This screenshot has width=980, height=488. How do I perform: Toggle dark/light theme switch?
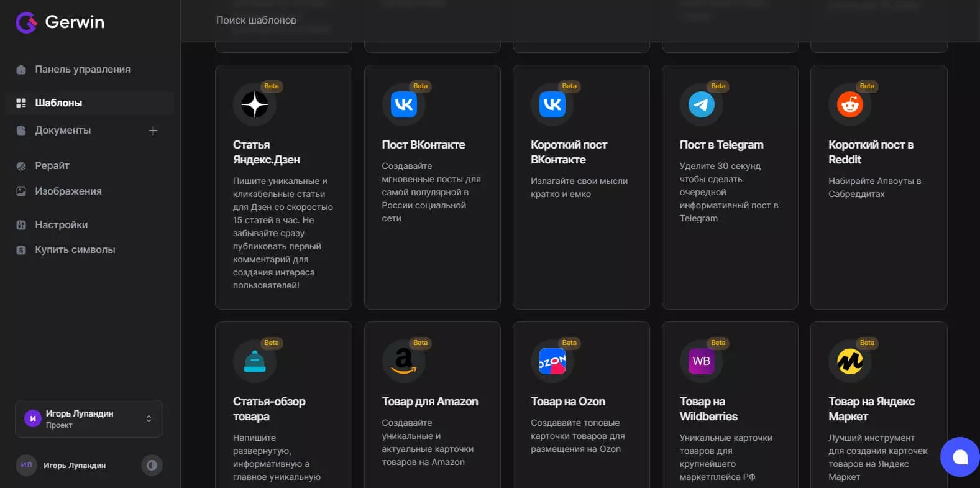[x=152, y=465]
